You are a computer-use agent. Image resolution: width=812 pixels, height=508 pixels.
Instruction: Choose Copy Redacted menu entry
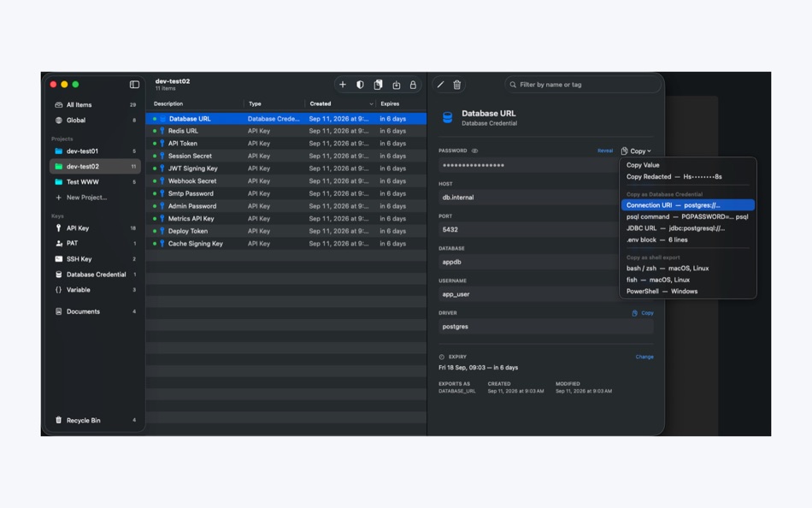tap(688, 177)
